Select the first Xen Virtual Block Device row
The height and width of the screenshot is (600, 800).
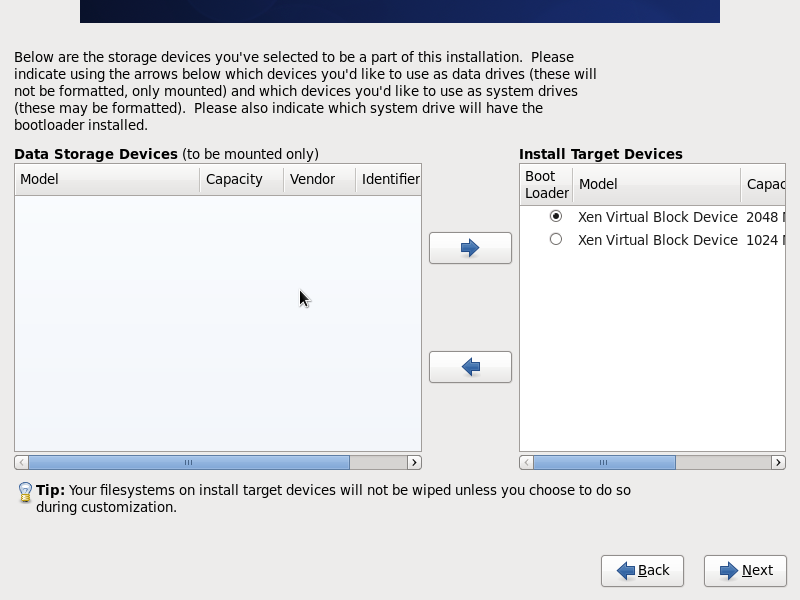[x=657, y=217]
